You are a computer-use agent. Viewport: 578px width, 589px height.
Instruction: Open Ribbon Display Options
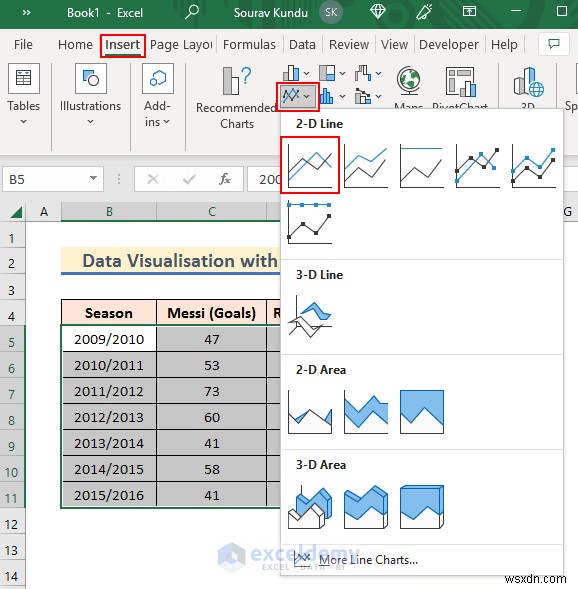469,12
